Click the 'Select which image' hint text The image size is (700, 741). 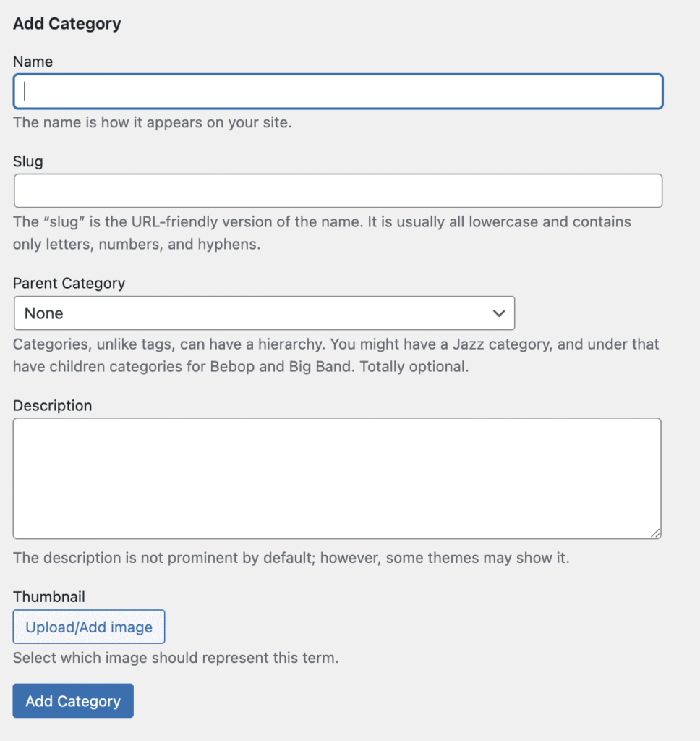(x=176, y=659)
